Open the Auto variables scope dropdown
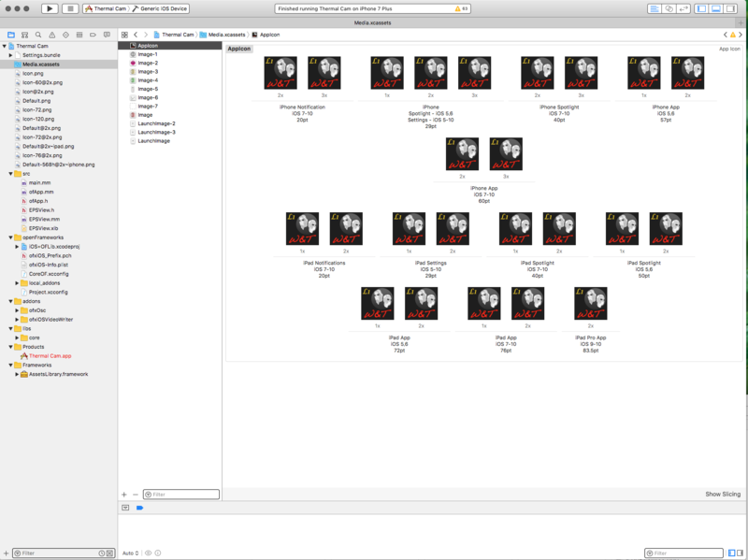 130,553
